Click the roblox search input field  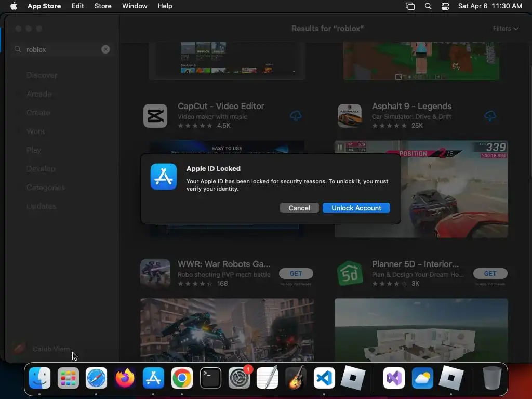point(63,49)
